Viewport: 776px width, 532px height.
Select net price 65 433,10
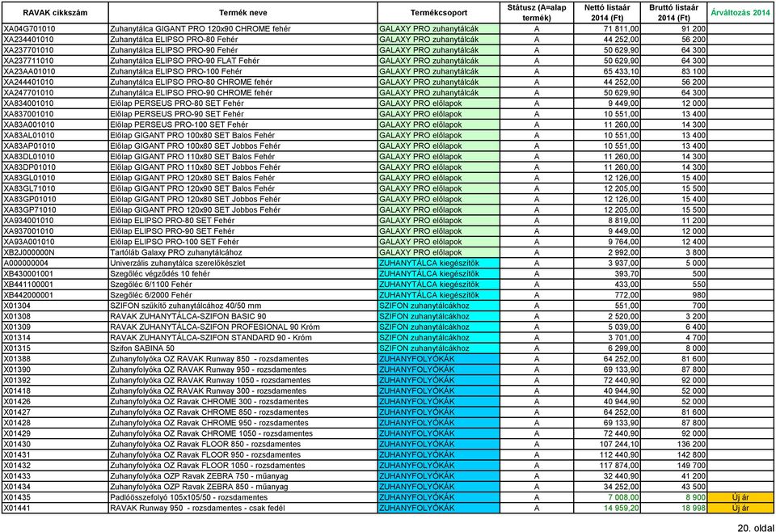point(607,71)
